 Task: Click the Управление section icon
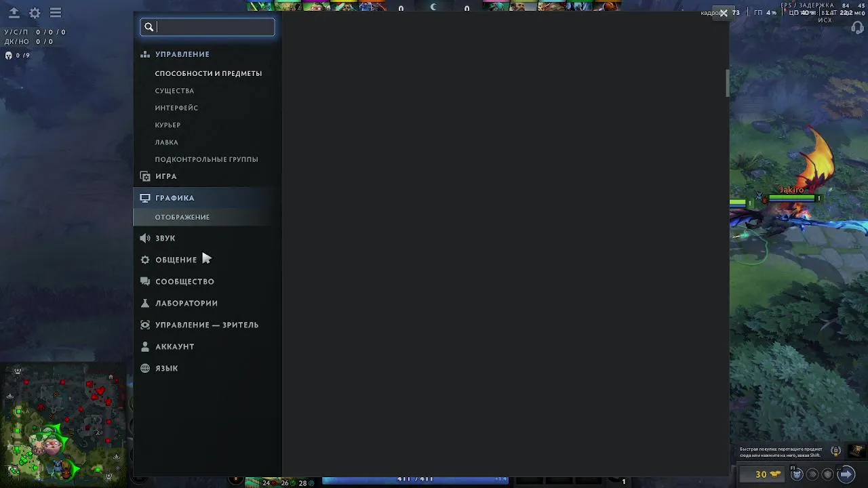tap(145, 54)
